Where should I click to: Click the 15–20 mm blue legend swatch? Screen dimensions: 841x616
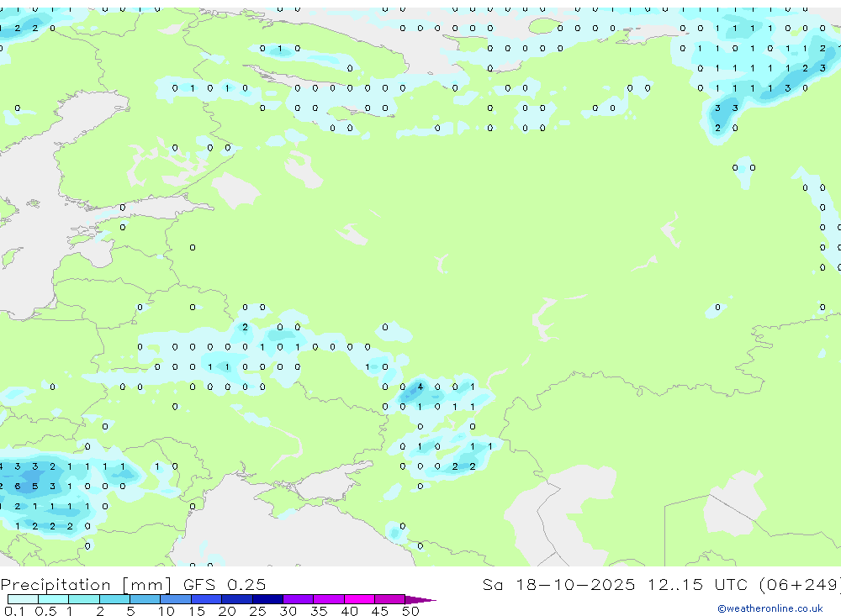pyautogui.click(x=207, y=599)
